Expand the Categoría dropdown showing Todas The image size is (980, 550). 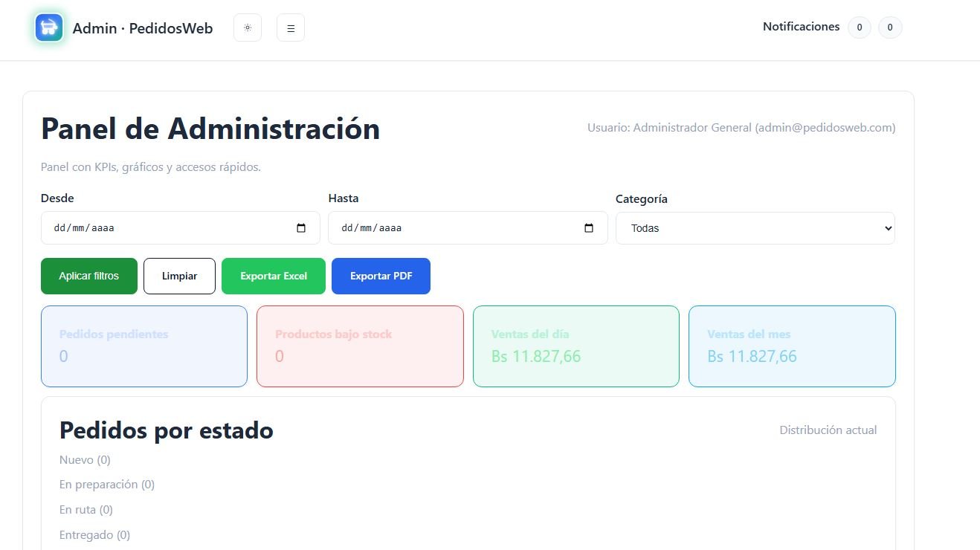pyautogui.click(x=755, y=228)
